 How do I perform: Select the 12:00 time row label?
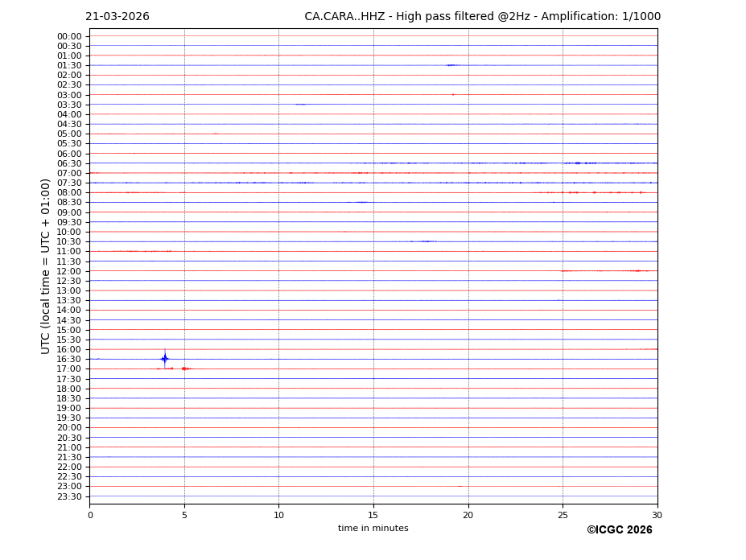tap(69, 271)
